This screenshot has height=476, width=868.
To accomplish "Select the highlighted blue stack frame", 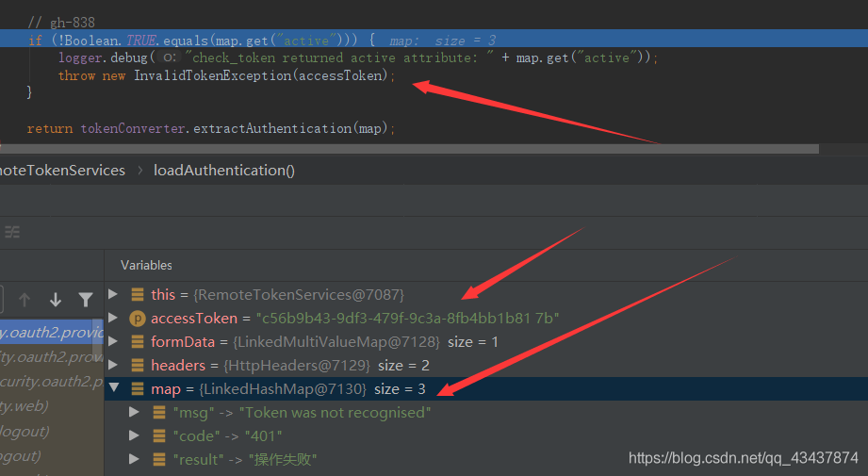I will click(x=52, y=332).
